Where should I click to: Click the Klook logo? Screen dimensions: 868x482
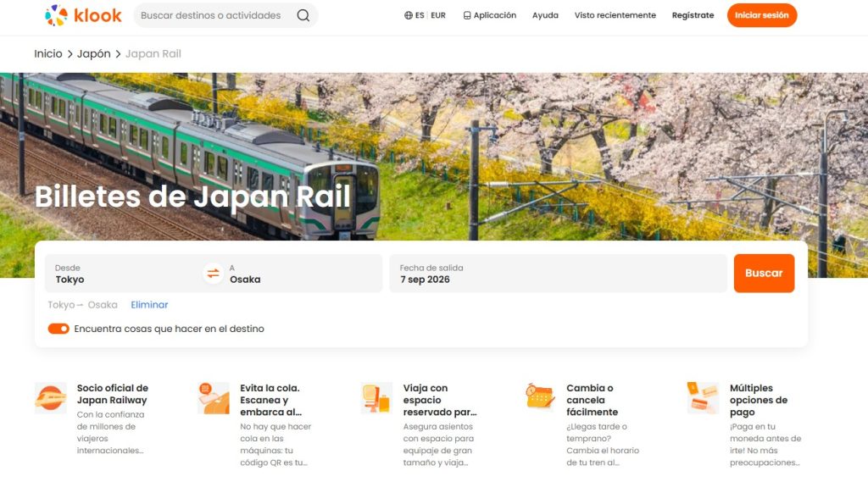click(x=83, y=15)
